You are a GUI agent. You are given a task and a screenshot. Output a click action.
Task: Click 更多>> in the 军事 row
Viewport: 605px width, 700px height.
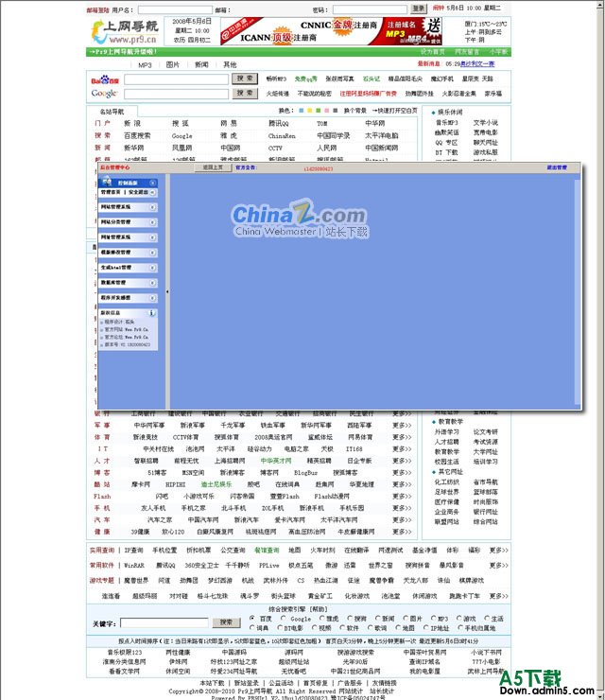[x=402, y=426]
